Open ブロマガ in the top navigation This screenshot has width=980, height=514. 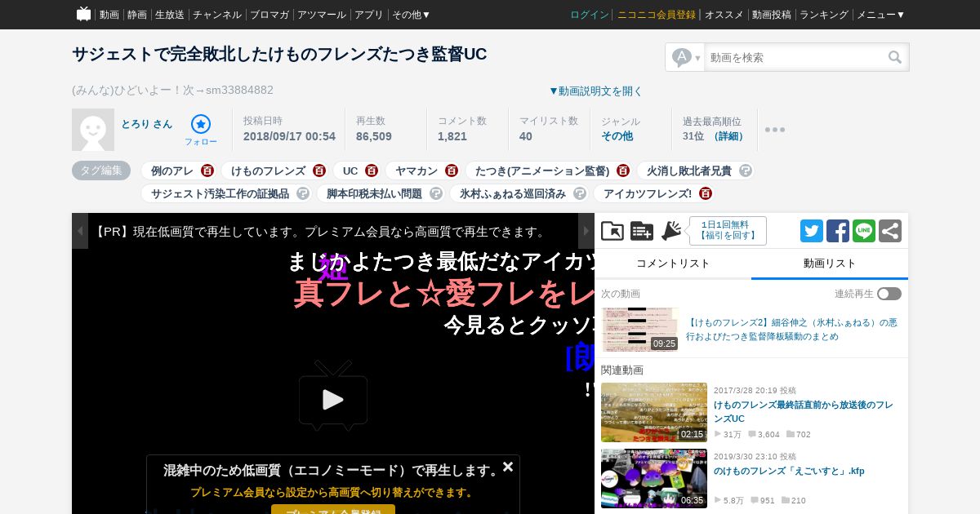pos(269,15)
